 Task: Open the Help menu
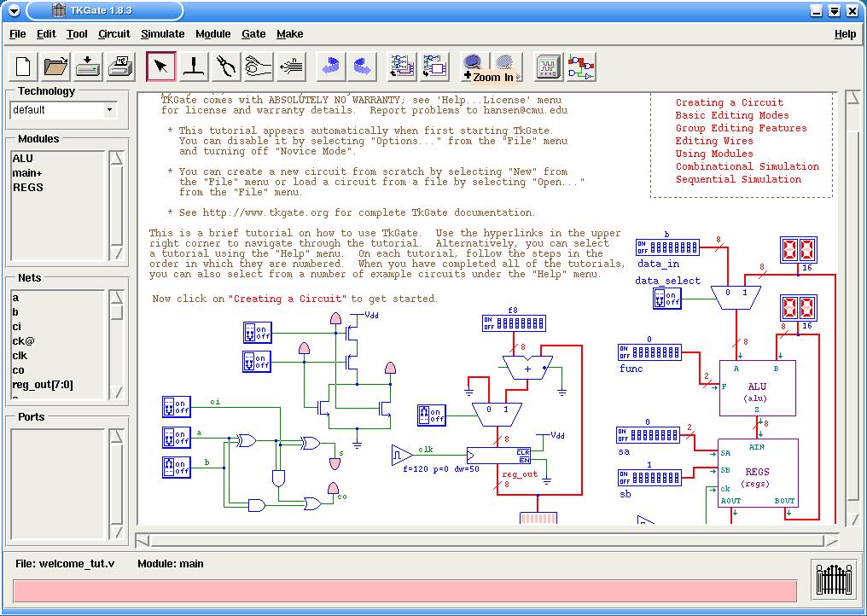coord(845,34)
